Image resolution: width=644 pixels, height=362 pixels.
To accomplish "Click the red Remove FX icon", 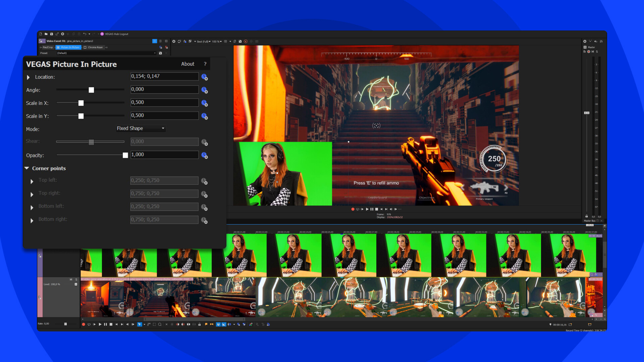I will pyautogui.click(x=166, y=47).
